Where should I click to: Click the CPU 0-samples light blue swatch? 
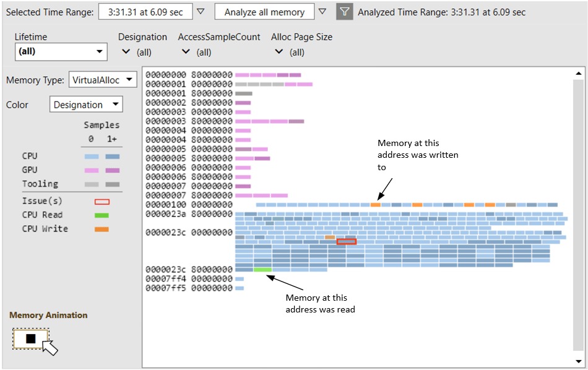coord(92,157)
